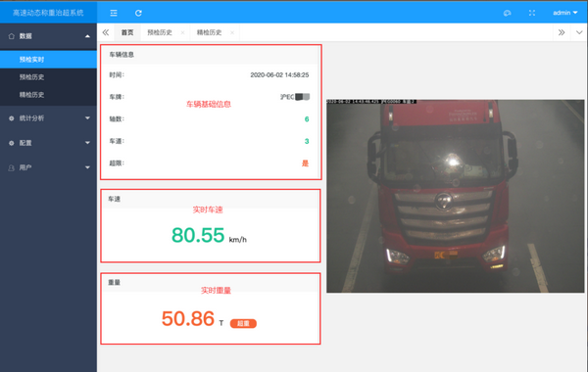Viewport: 588px width, 372px height.
Task: Click the gear icon beside 统计分析
Action: click(x=11, y=118)
